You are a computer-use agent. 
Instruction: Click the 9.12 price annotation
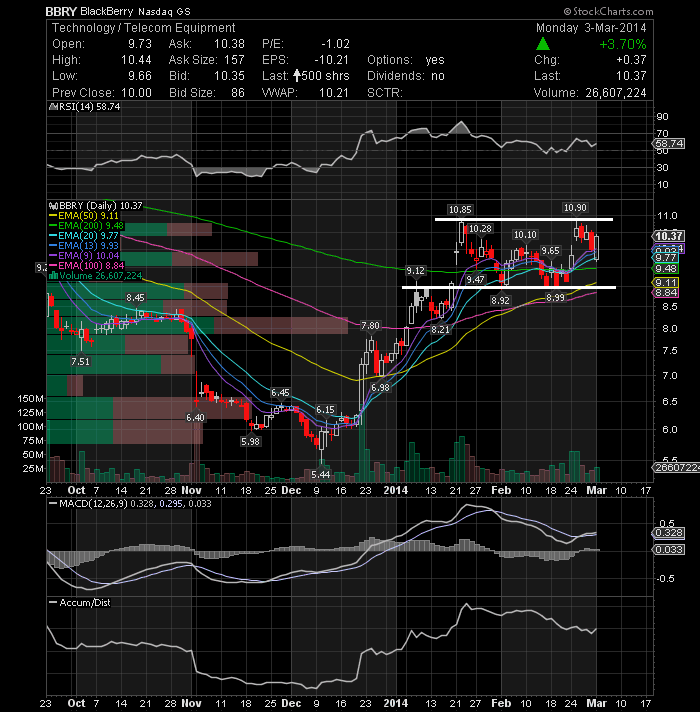click(415, 271)
